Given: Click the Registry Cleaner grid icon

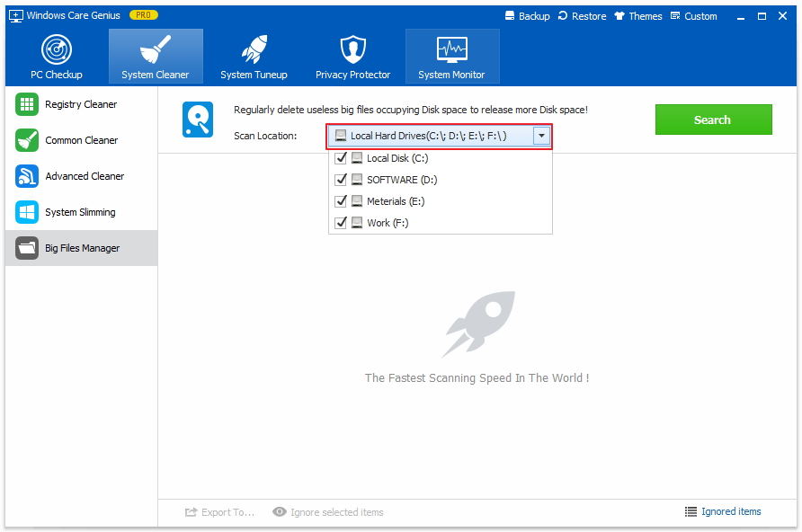Looking at the screenshot, I should (x=27, y=104).
